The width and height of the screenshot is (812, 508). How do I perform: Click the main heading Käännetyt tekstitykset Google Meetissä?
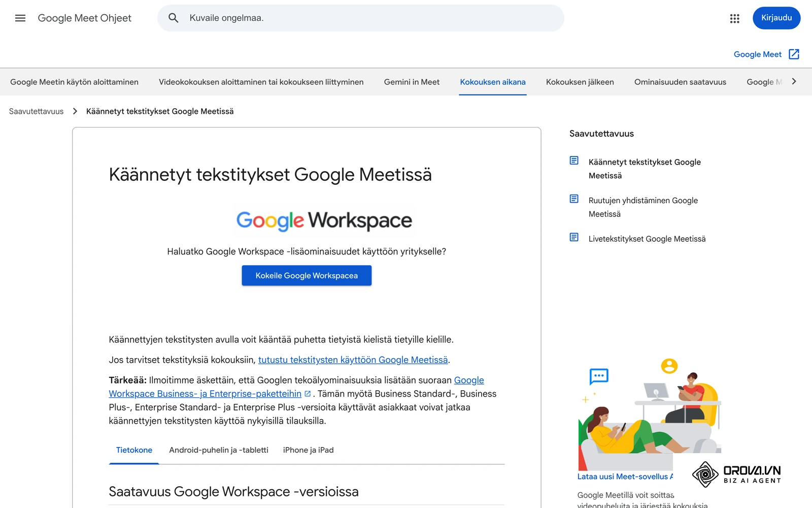pyautogui.click(x=270, y=175)
